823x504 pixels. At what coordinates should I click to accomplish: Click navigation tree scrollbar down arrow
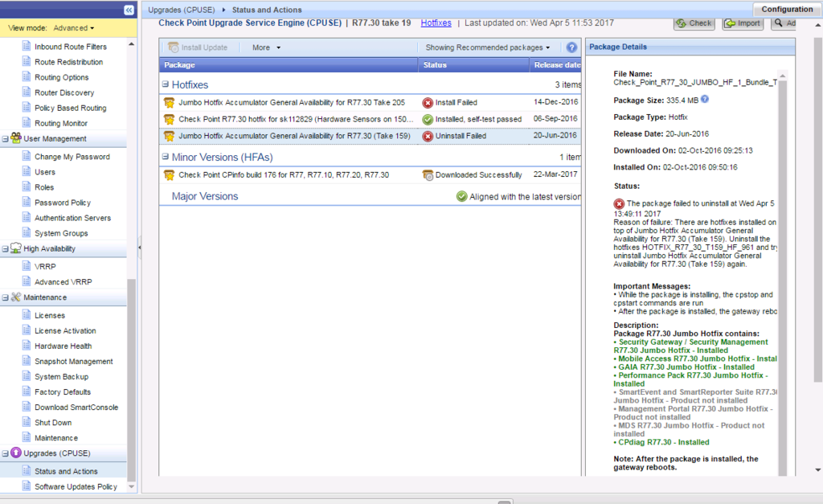131,486
